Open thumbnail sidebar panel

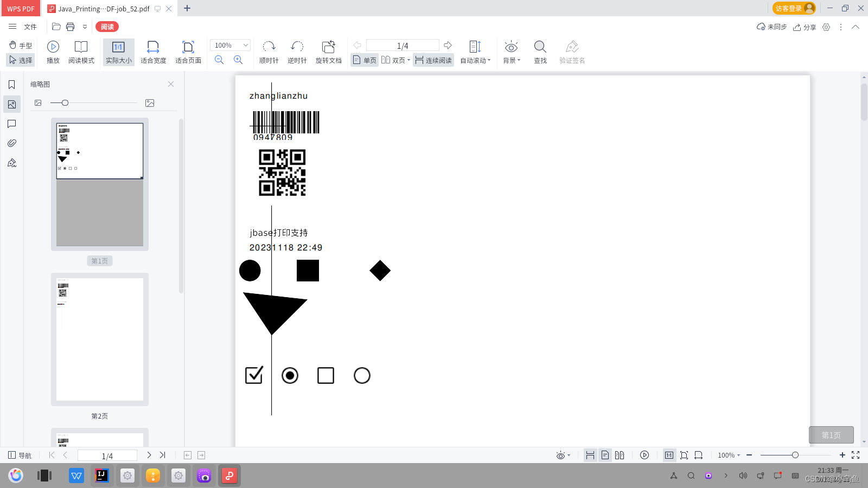11,104
